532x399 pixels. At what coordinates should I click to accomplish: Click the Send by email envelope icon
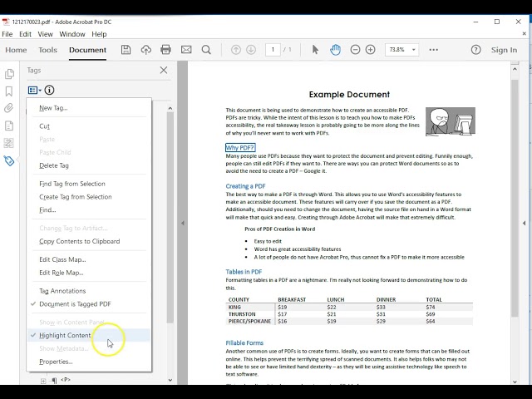click(x=186, y=50)
